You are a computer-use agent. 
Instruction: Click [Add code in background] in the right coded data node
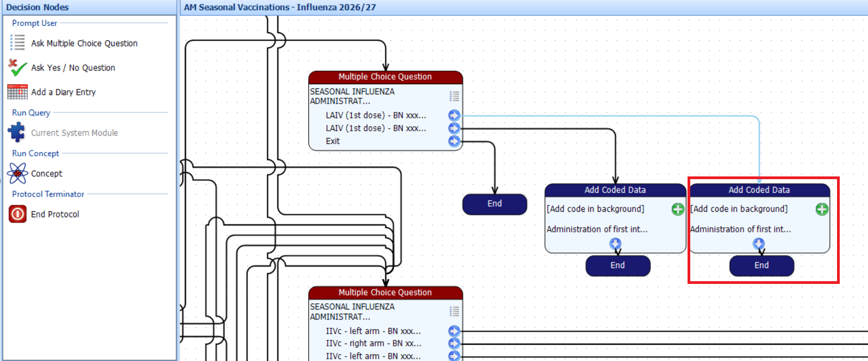(739, 209)
